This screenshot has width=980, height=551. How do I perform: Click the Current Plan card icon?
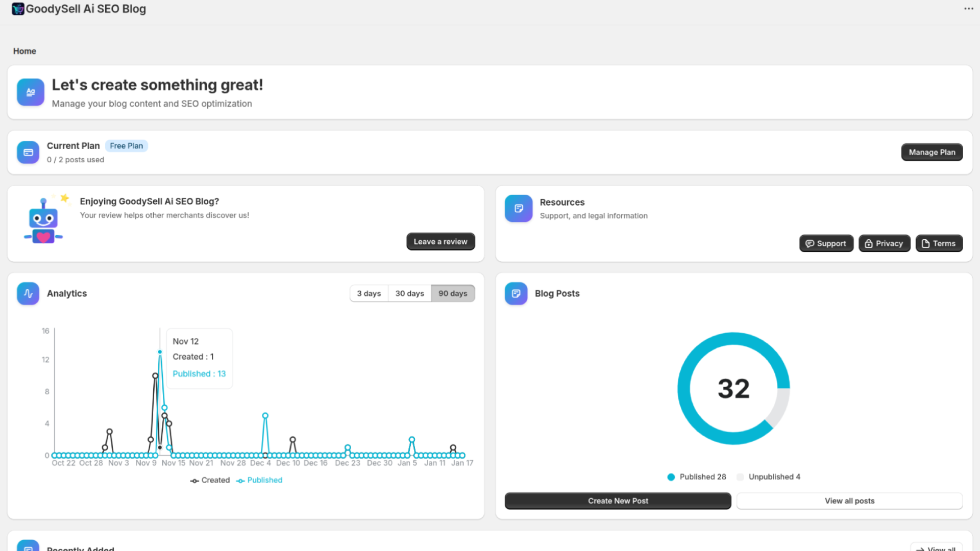28,152
